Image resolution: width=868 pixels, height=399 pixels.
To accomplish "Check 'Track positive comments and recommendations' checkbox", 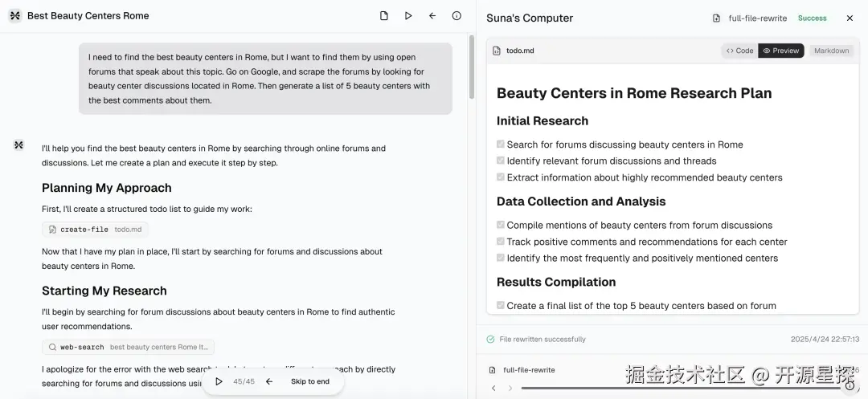I will [501, 242].
